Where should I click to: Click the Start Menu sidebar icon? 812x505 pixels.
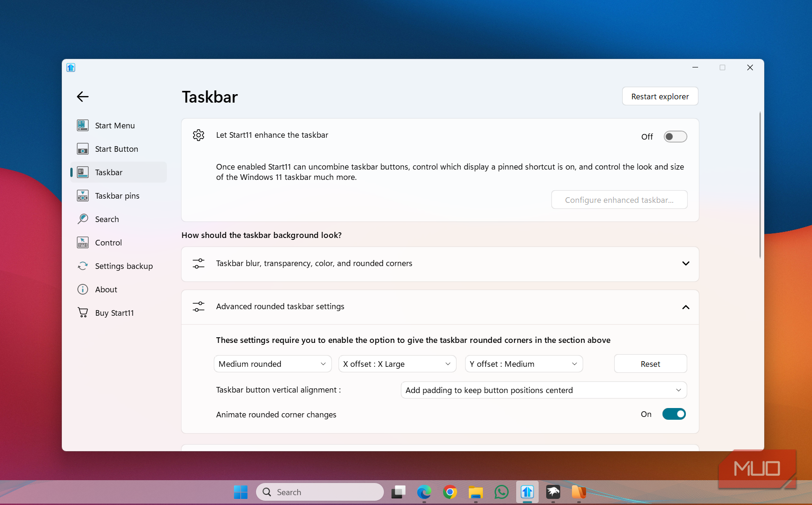point(83,125)
